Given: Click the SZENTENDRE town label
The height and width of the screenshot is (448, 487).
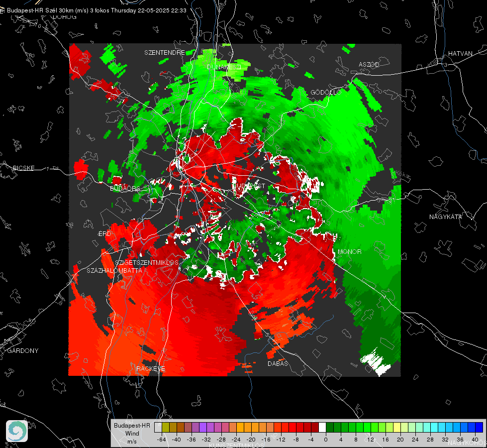Looking at the screenshot, I should tap(165, 53).
